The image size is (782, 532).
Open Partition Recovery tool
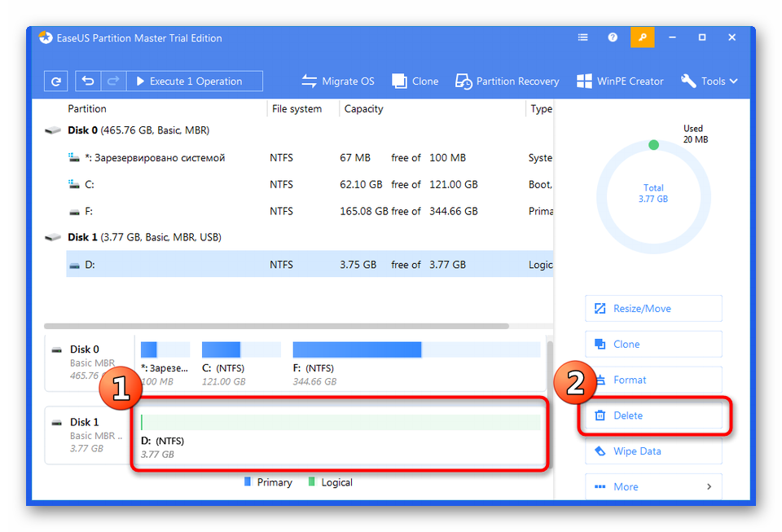(x=507, y=81)
